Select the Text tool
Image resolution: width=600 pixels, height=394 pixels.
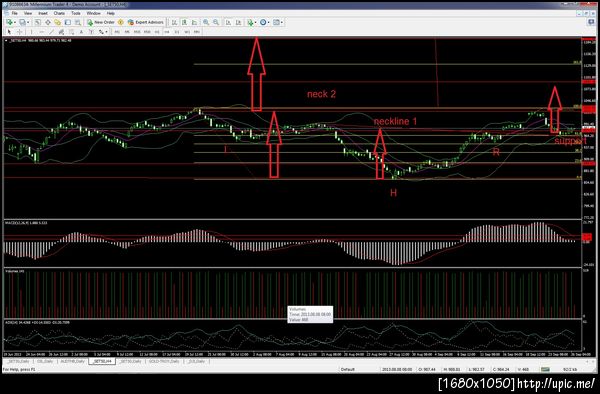81,32
